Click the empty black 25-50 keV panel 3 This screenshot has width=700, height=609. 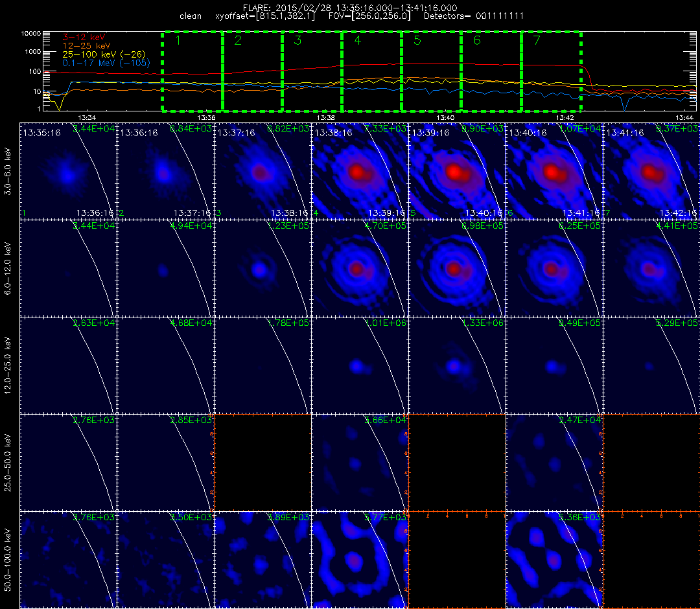pos(263,462)
